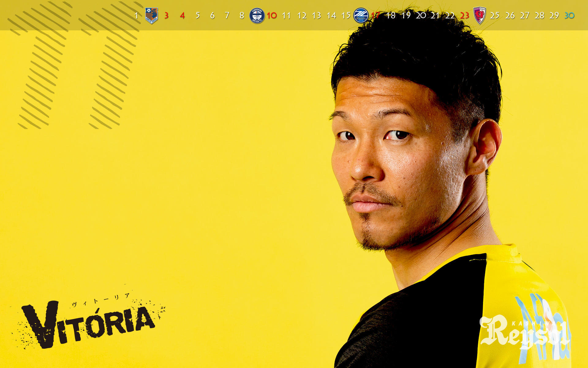Click the katakana ヴィトーリア caption

pyautogui.click(x=101, y=301)
